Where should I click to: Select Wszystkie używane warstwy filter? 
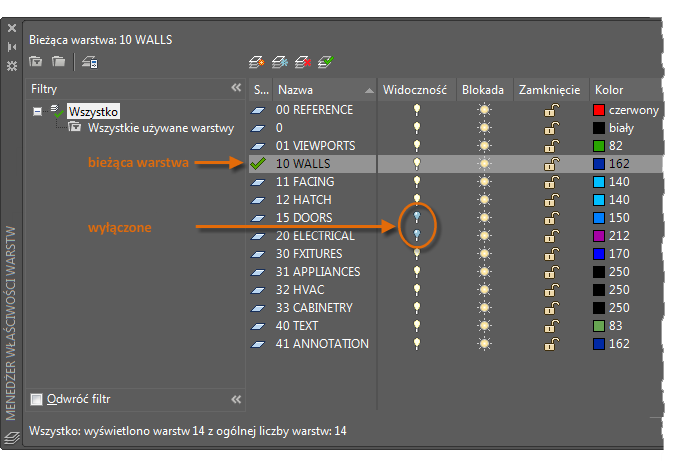pyautogui.click(x=161, y=128)
